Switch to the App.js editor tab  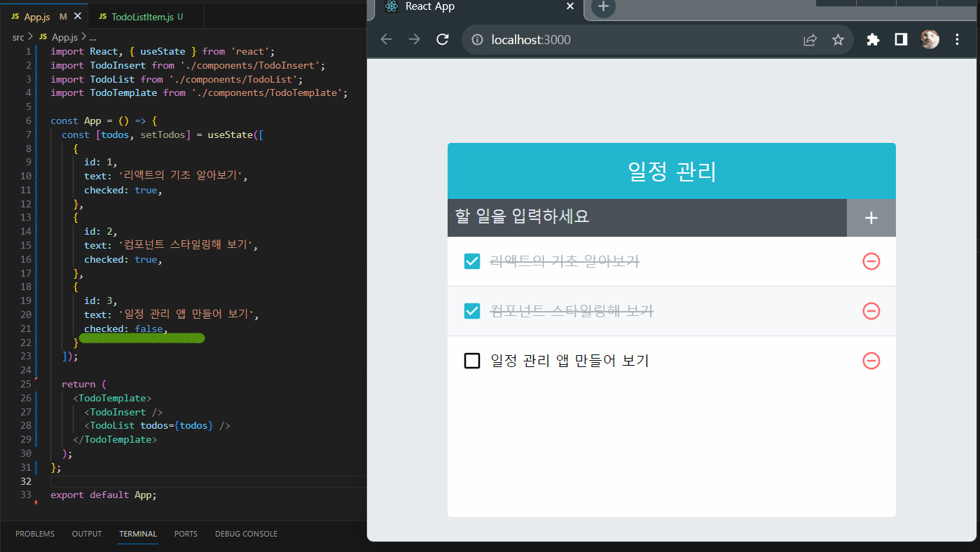point(44,16)
